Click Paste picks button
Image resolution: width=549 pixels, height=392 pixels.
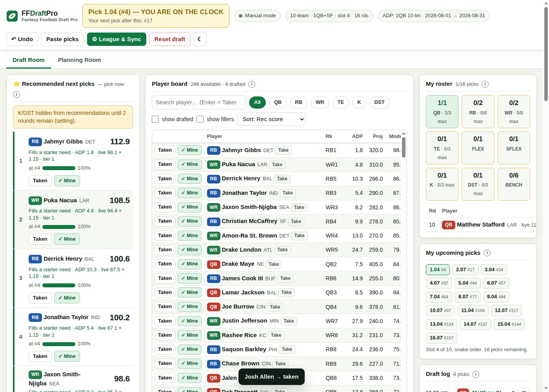pyautogui.click(x=62, y=39)
